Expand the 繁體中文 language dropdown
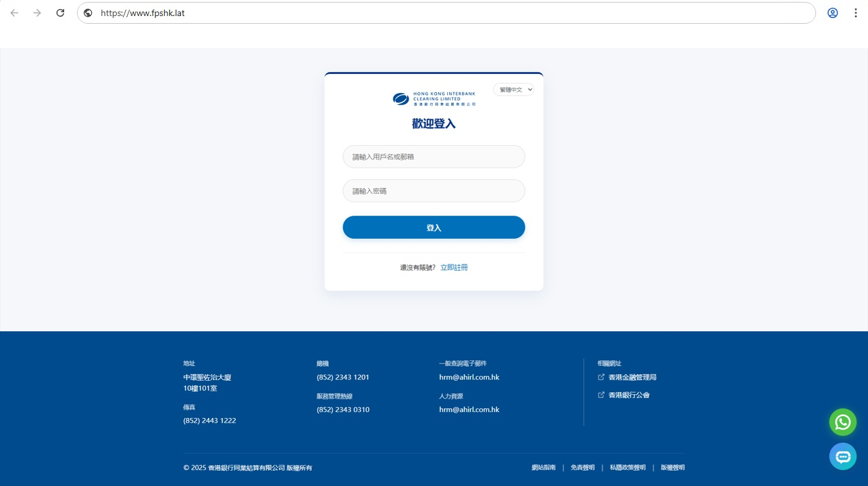 pos(513,90)
